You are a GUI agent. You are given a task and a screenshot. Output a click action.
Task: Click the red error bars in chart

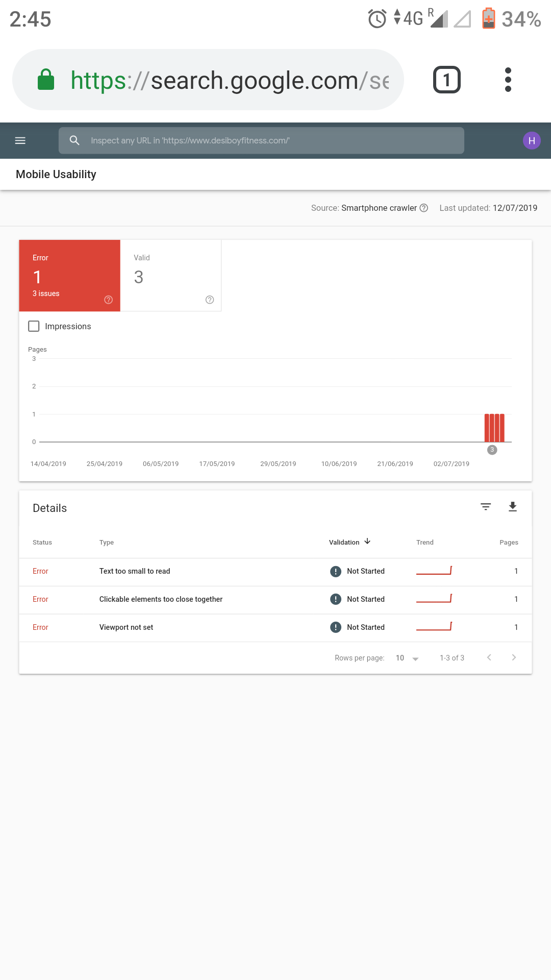494,428
